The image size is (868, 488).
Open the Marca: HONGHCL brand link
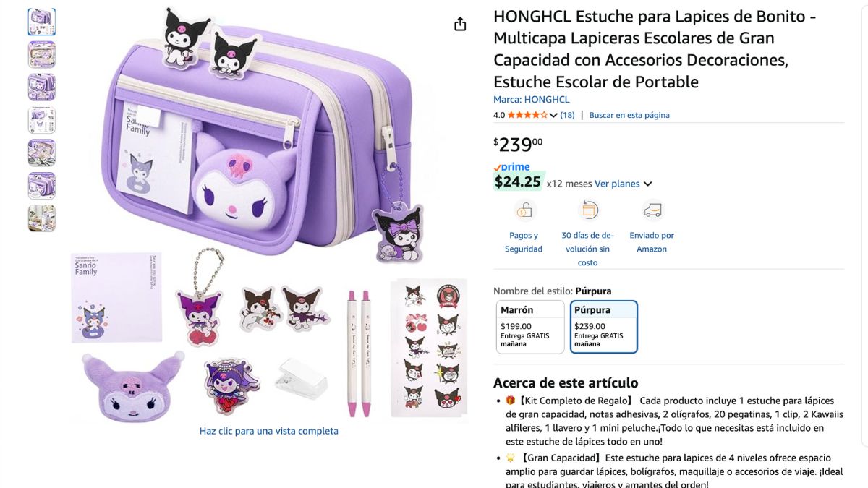532,100
